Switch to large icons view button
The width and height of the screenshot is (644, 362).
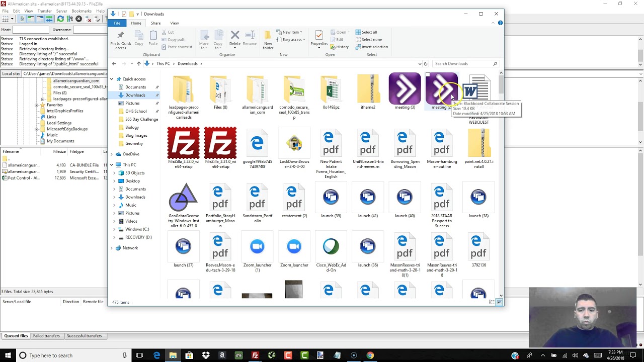point(499,302)
